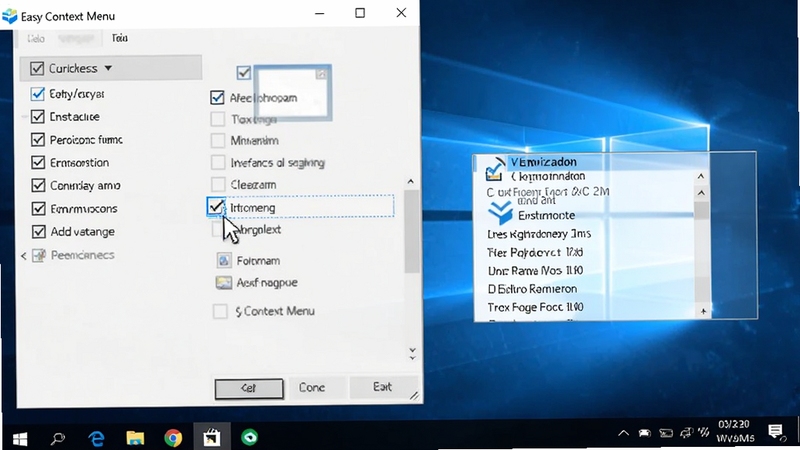Toggle the Curickess checkbox
This screenshot has height=450, width=800.
tap(37, 68)
